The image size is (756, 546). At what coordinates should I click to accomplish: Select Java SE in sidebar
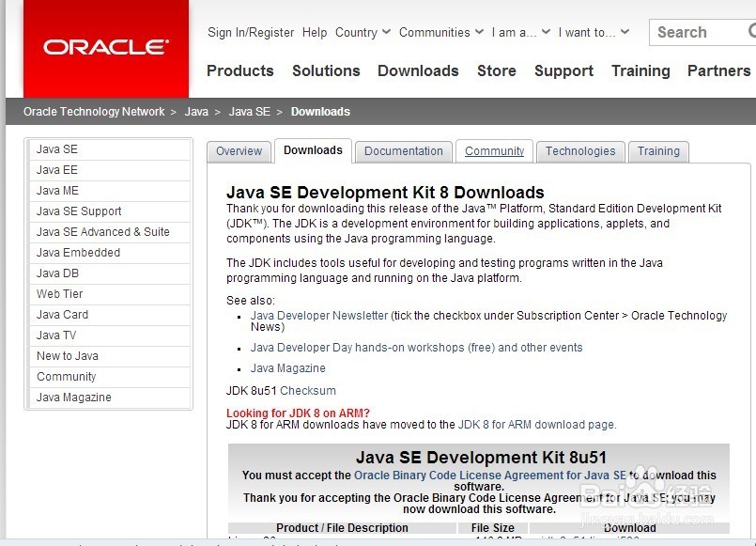(x=110, y=149)
